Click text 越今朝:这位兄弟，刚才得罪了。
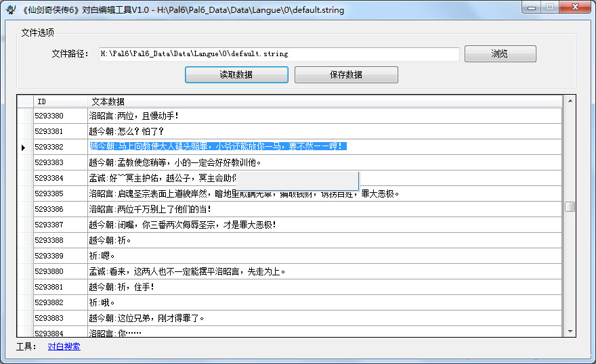Viewport: 596px width, 364px height. 147,318
